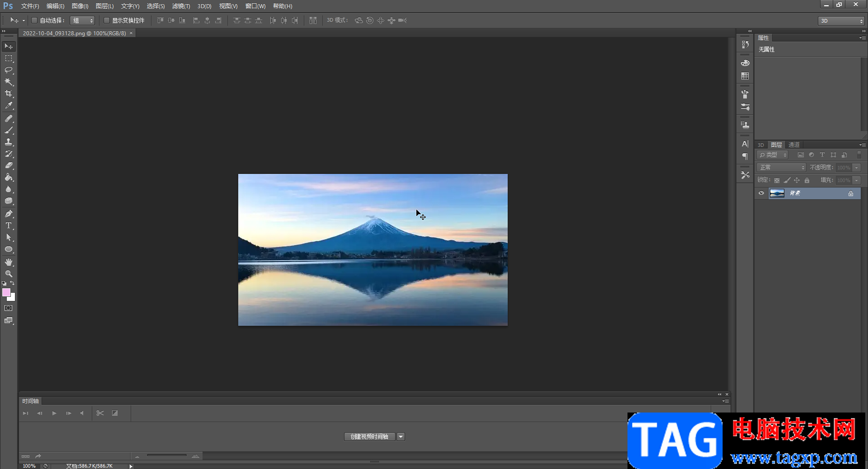Select the Hand tool
Viewport: 868px width, 469px height.
click(x=9, y=262)
